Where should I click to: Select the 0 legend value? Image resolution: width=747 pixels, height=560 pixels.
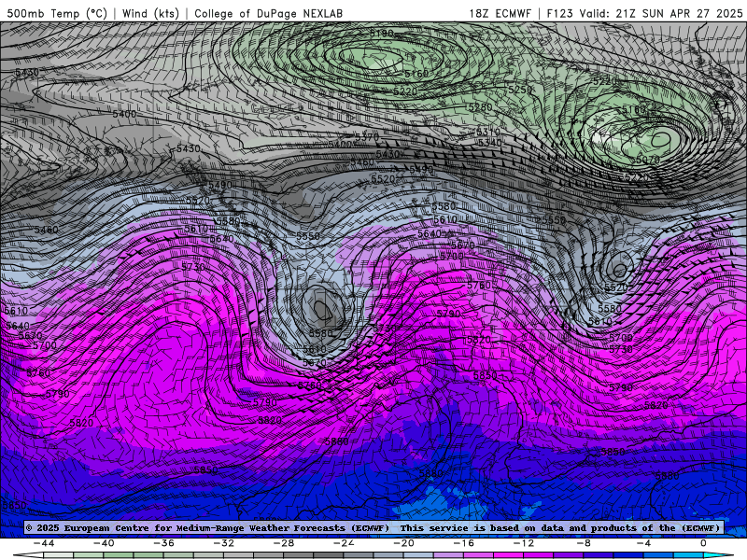coord(703,543)
